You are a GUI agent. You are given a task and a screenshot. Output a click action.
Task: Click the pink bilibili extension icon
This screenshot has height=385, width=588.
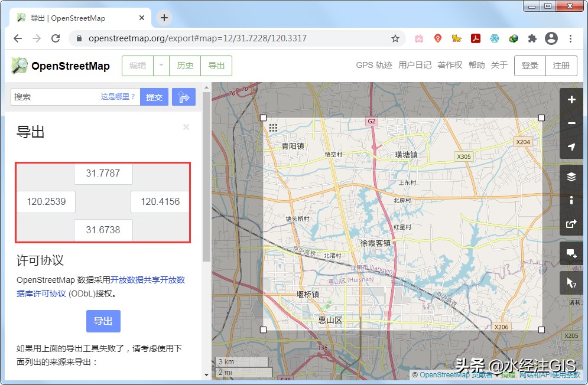(x=419, y=38)
